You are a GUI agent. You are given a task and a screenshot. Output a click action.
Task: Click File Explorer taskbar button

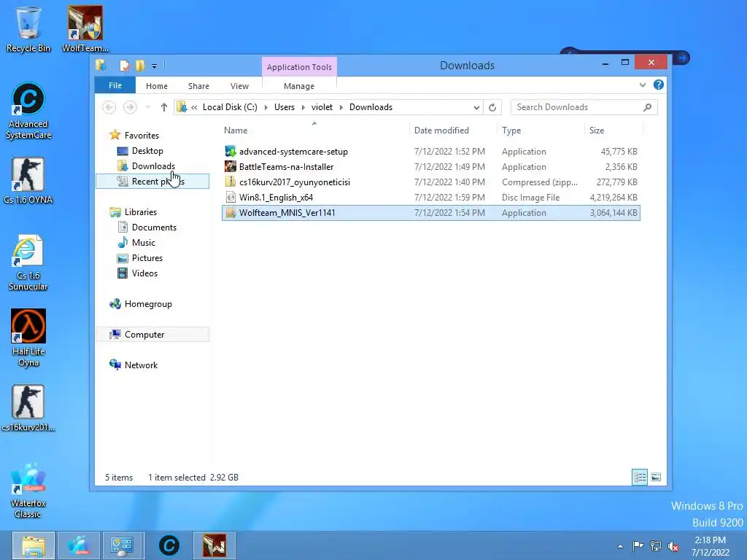point(34,545)
